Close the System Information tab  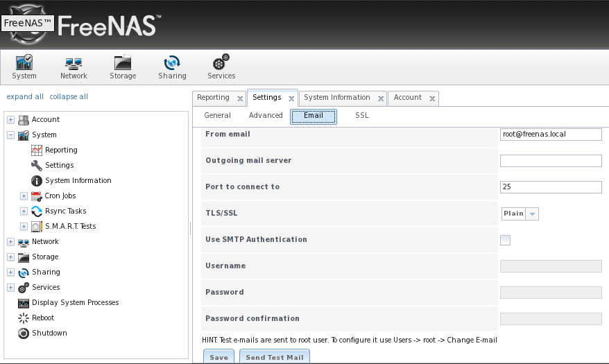pos(381,98)
